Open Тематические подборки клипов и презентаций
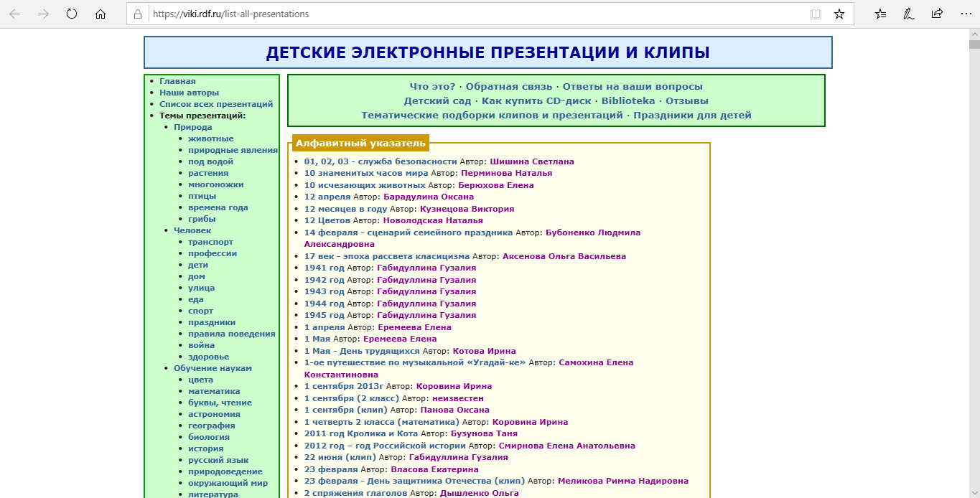The image size is (980, 498). point(492,116)
